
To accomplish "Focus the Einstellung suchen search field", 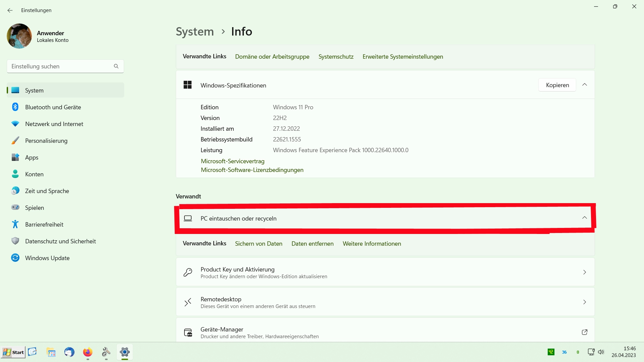I will point(65,66).
